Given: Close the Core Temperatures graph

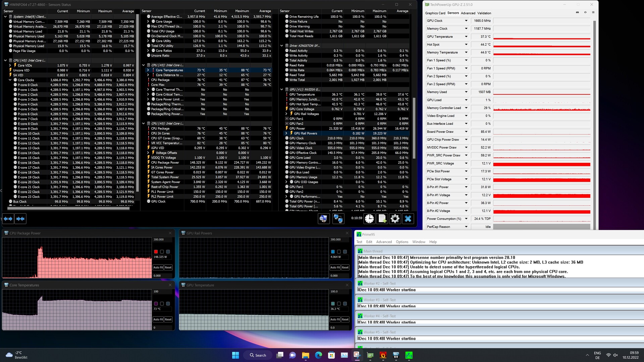Looking at the screenshot, I should [170, 285].
